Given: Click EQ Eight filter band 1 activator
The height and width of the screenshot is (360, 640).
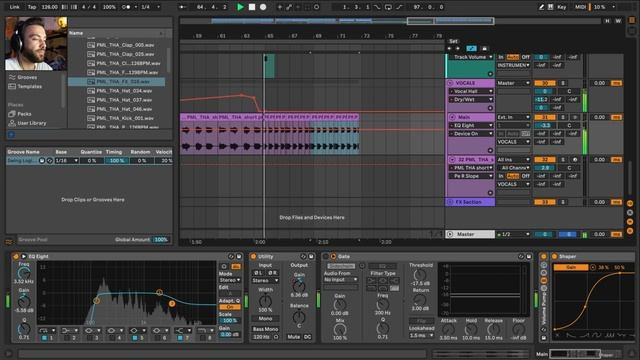Looking at the screenshot, I should [44, 338].
